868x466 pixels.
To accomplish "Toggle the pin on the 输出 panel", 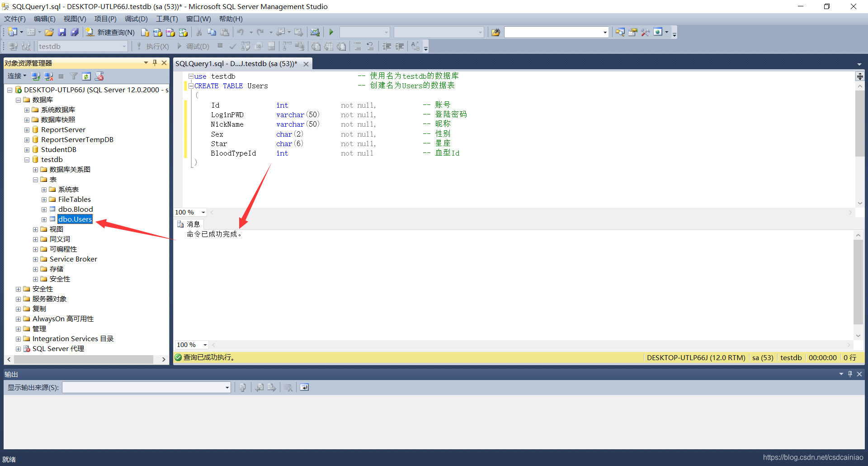I will (x=850, y=374).
